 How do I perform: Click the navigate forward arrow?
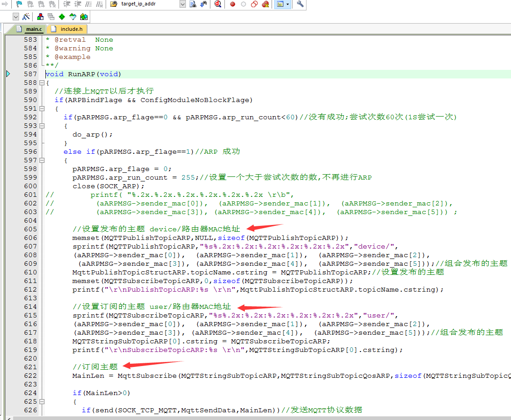5,4
